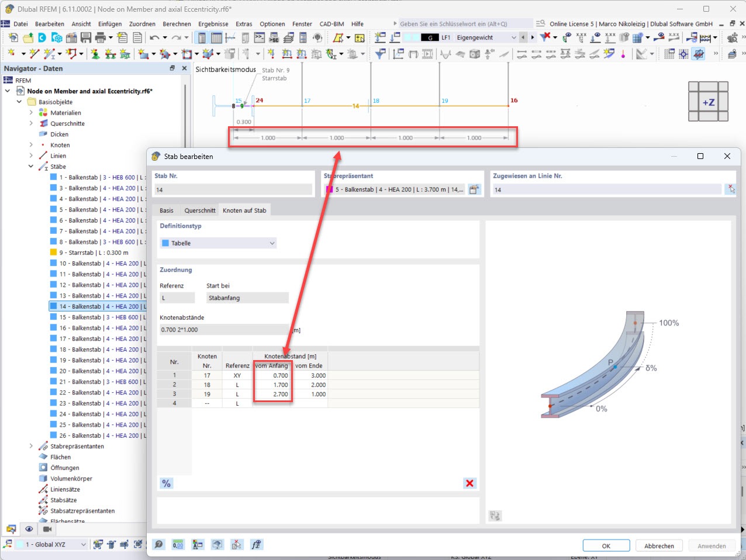Go to previous load case arrow
This screenshot has height=560, width=746.
(x=523, y=37)
